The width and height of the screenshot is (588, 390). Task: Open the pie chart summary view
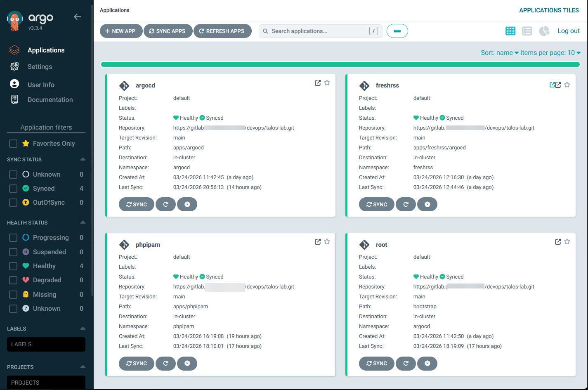tap(544, 31)
